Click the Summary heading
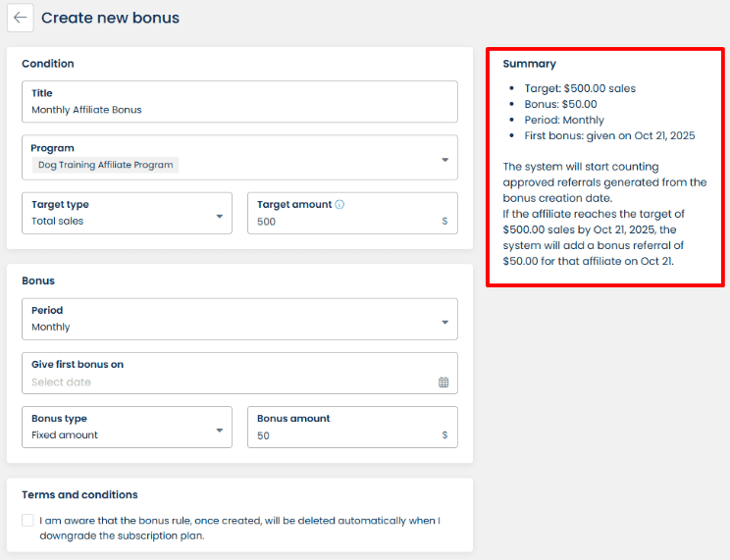This screenshot has width=730, height=560. (529, 64)
